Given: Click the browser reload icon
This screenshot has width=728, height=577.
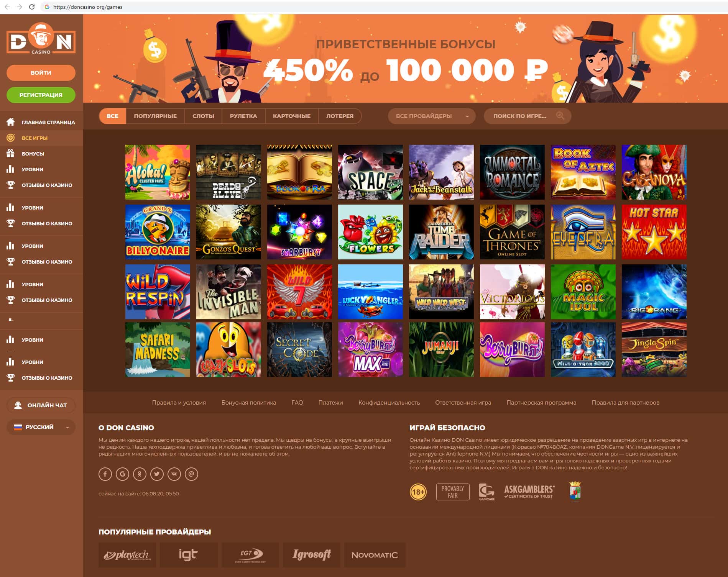Looking at the screenshot, I should click(32, 7).
